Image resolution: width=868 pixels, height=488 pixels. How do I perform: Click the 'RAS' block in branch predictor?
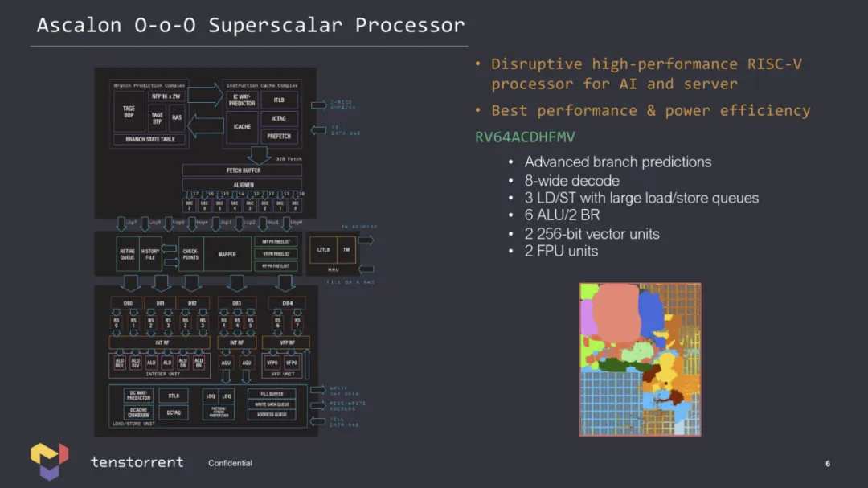pos(177,117)
